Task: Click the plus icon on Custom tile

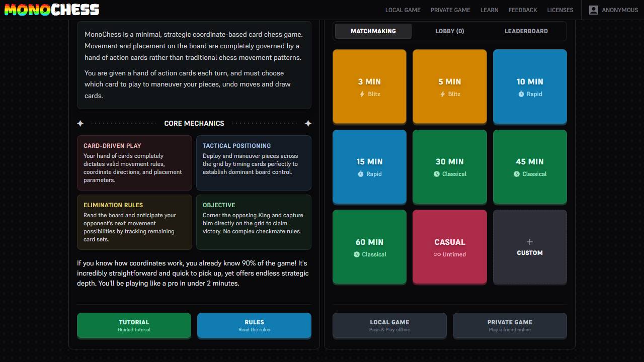Action: tap(530, 242)
